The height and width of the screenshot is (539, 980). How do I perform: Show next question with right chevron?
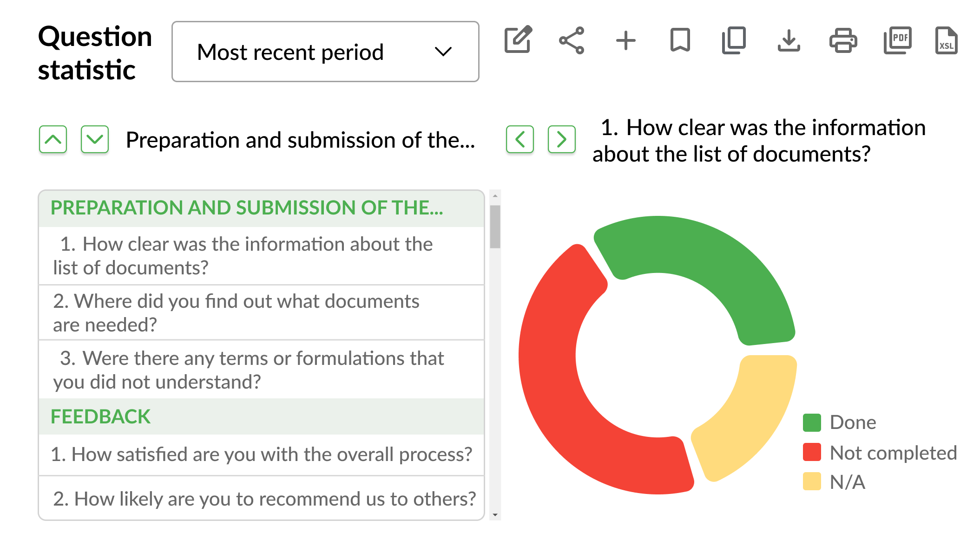click(x=562, y=139)
